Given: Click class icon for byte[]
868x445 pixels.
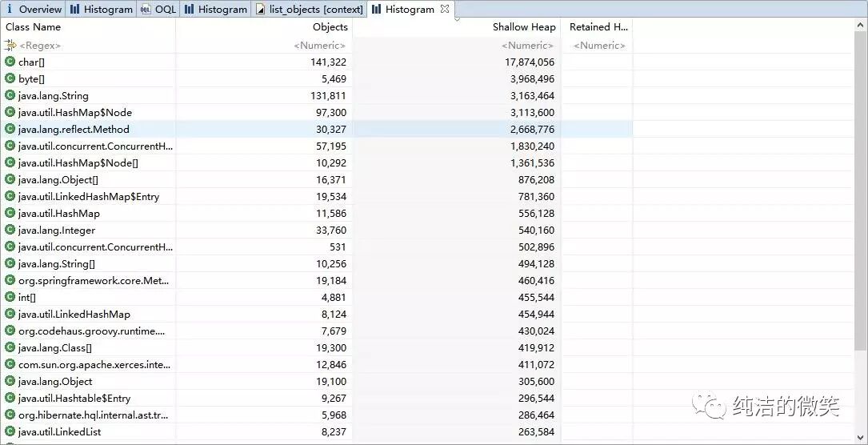Looking at the screenshot, I should [x=10, y=78].
